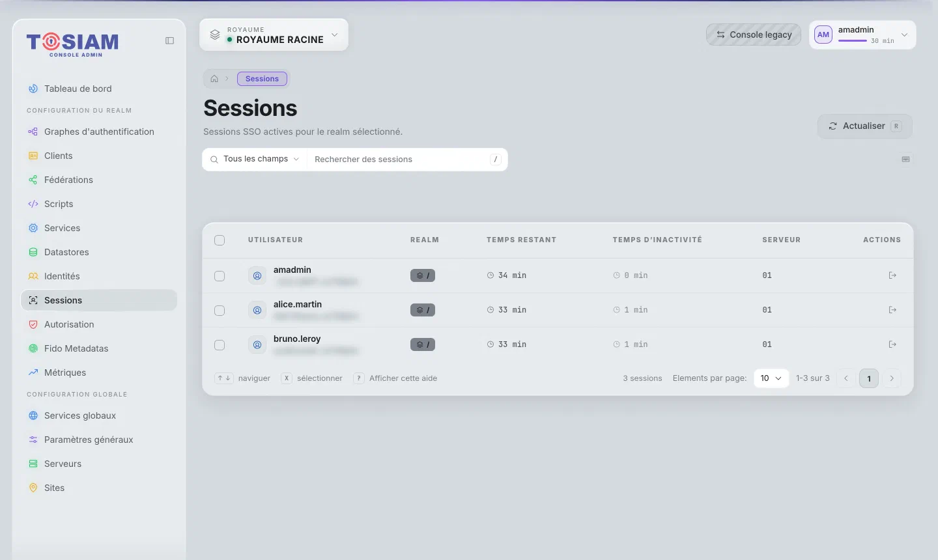Go to next page arrow in pagination

(x=892, y=378)
